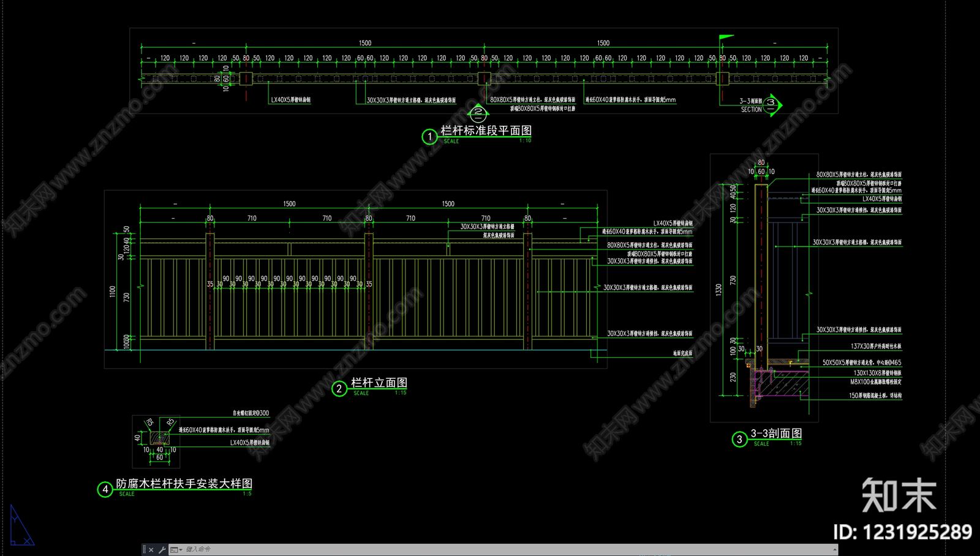Open recent commands dropdown on command line
980x556 pixels.
[x=176, y=550]
